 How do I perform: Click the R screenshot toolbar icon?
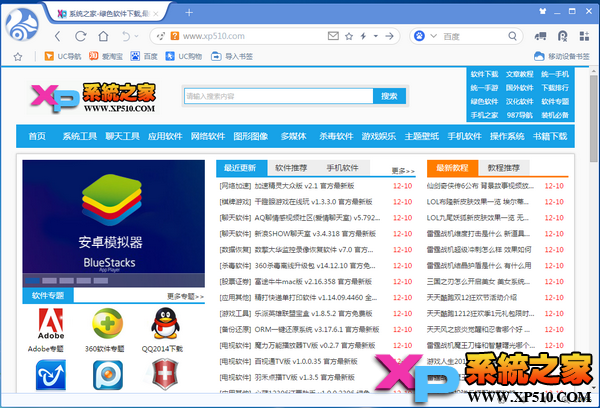point(562,36)
